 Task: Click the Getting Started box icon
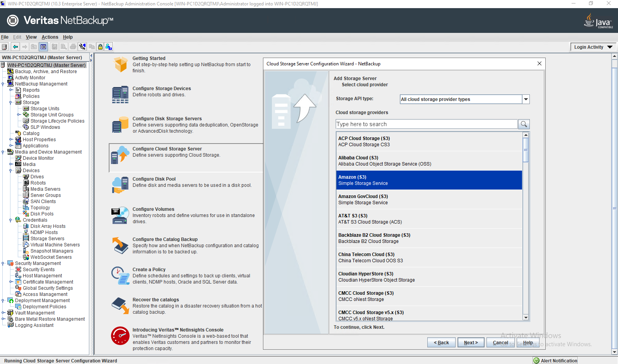[121, 65]
